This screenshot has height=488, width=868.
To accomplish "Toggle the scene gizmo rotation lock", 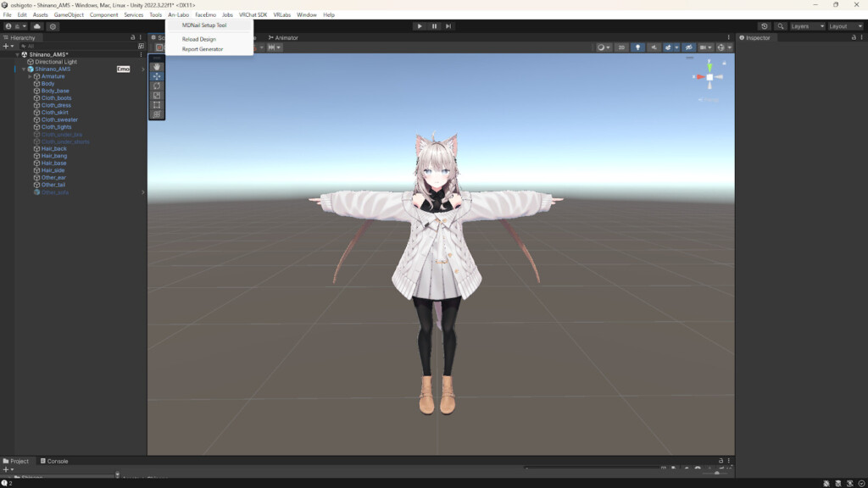I will coord(724,63).
